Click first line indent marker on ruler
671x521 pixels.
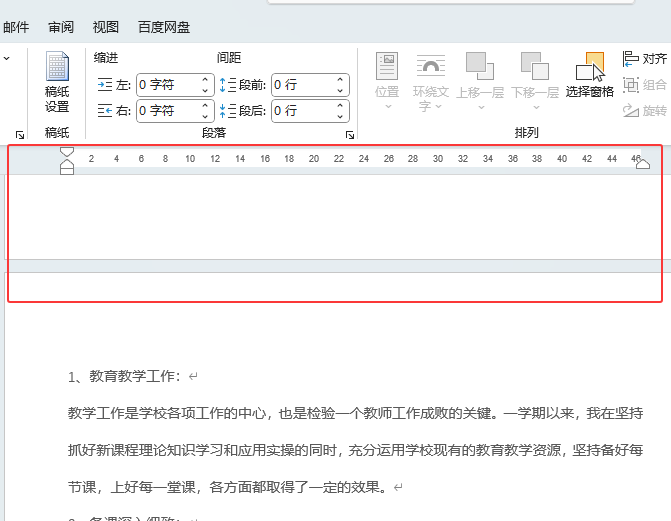(67, 152)
